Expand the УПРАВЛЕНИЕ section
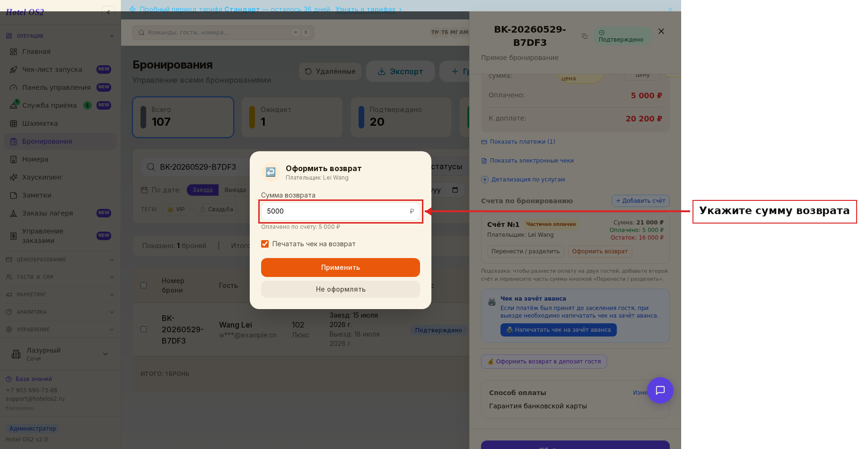Screen dimensions: 868x449 [112, 329]
